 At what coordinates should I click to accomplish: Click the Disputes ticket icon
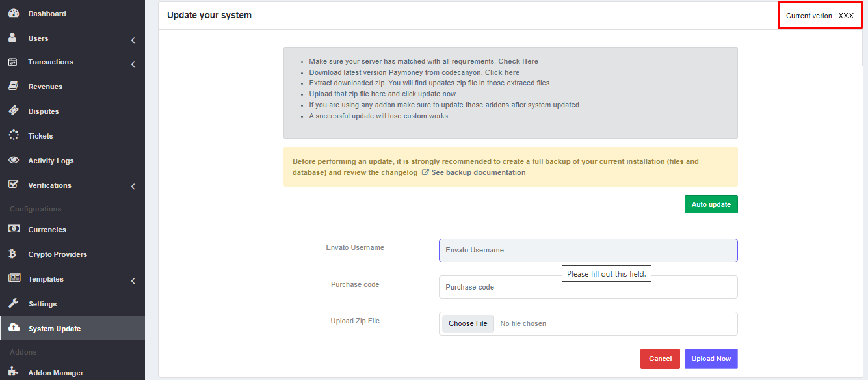(13, 111)
